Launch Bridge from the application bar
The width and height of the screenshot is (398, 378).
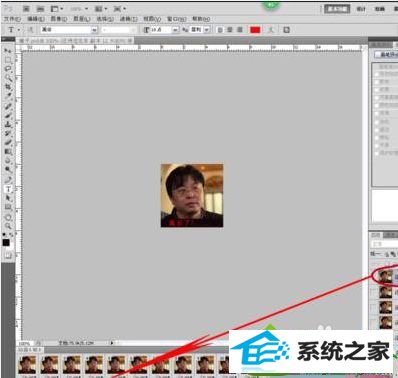point(27,9)
